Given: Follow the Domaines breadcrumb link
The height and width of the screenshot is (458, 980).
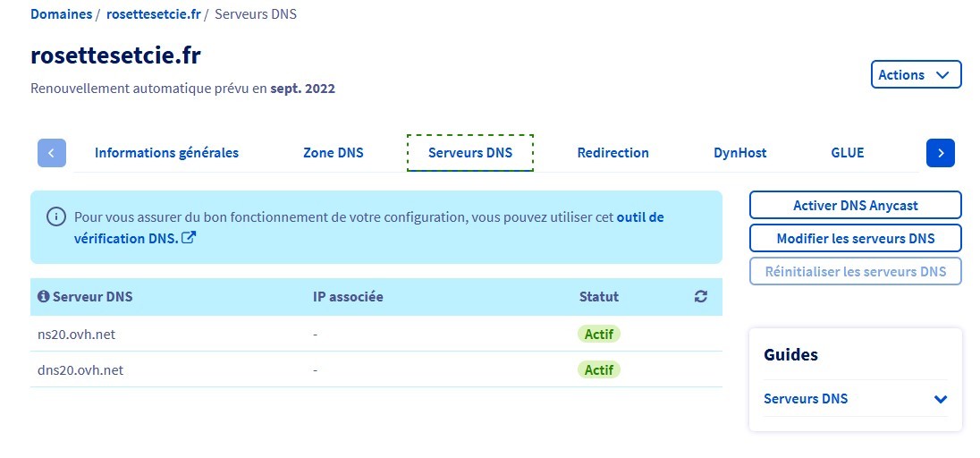Looking at the screenshot, I should click(61, 14).
